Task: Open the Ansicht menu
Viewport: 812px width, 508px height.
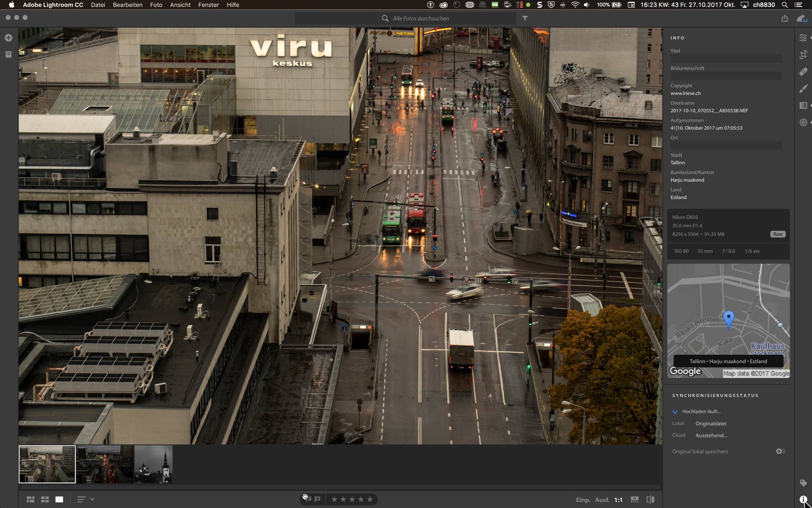Action: pyautogui.click(x=180, y=5)
